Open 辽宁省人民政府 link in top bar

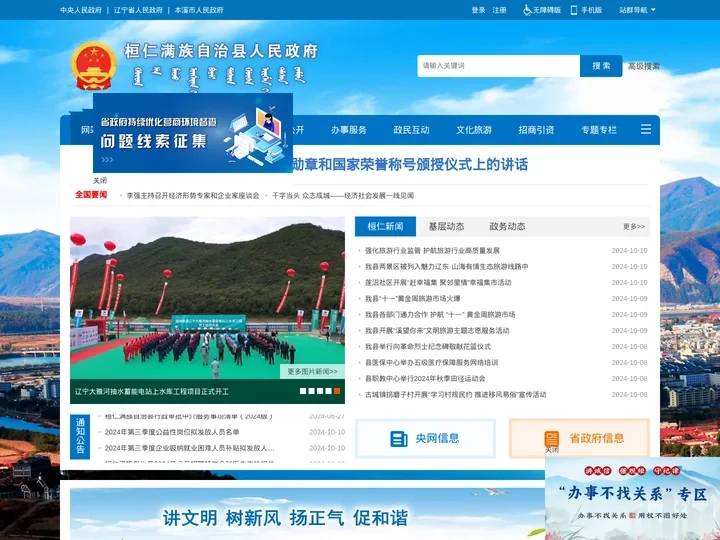[138, 10]
